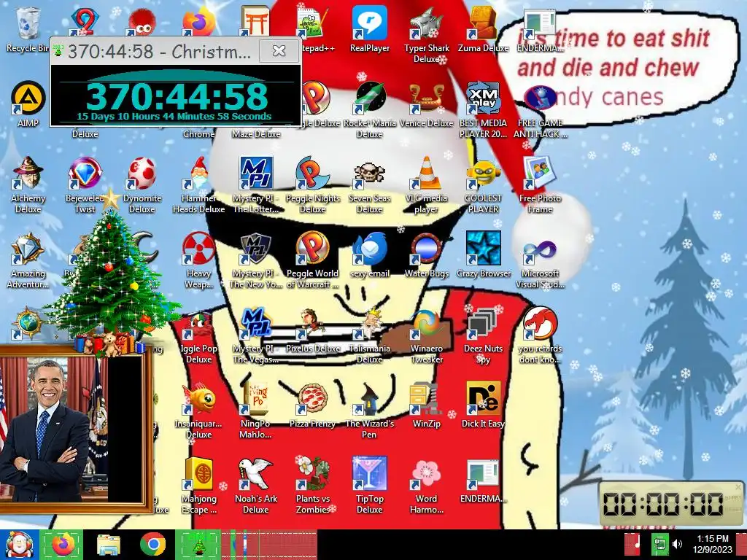Viewport: 747px width, 560px height.
Task: Select Noah's Ark Deluxe icon
Action: (x=256, y=485)
